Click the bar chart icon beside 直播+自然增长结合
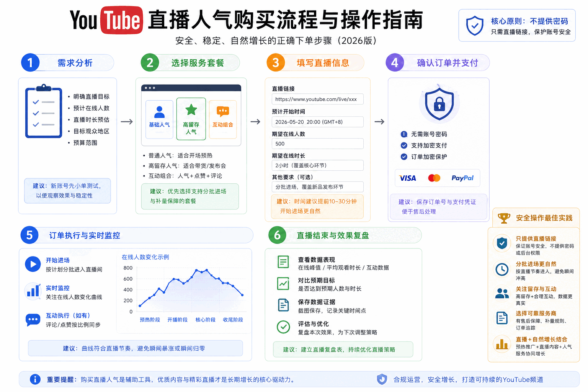Viewport: 588px width, 392px height. [502, 344]
